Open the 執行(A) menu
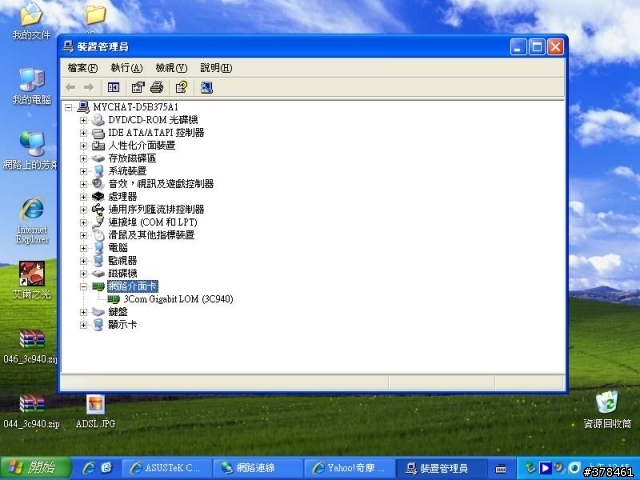The image size is (640, 480). tap(127, 68)
